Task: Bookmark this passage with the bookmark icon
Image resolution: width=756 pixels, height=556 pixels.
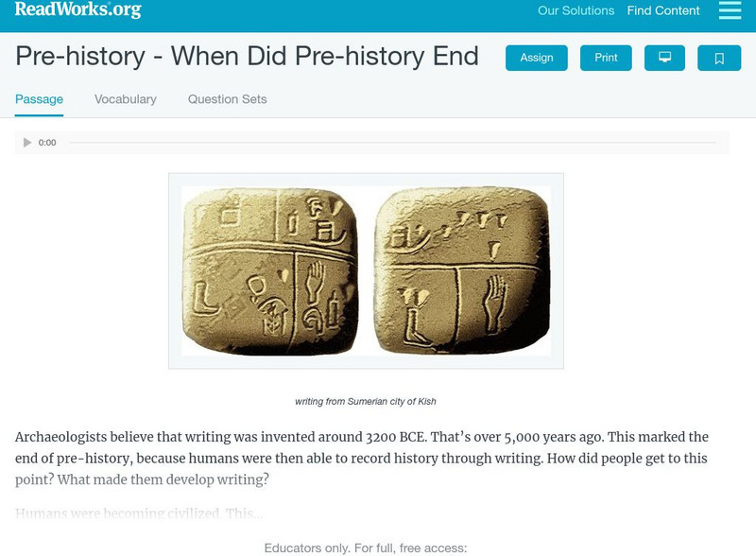Action: (719, 57)
